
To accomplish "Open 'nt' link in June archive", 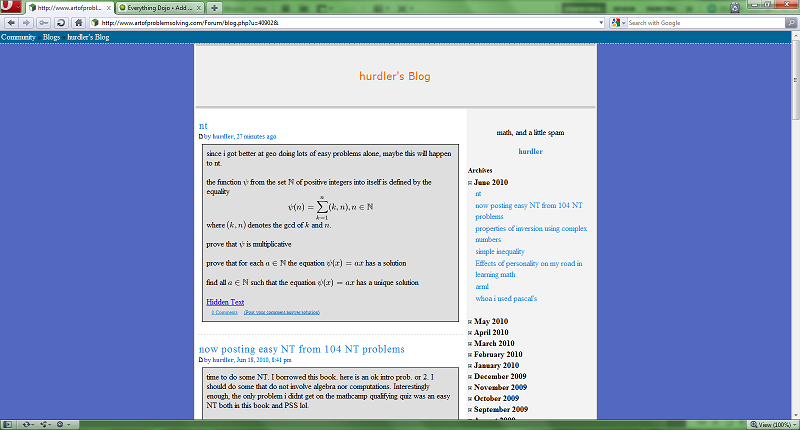I will 478,194.
